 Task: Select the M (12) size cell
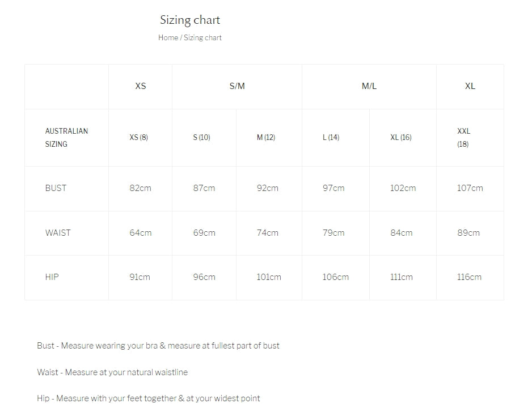point(266,138)
